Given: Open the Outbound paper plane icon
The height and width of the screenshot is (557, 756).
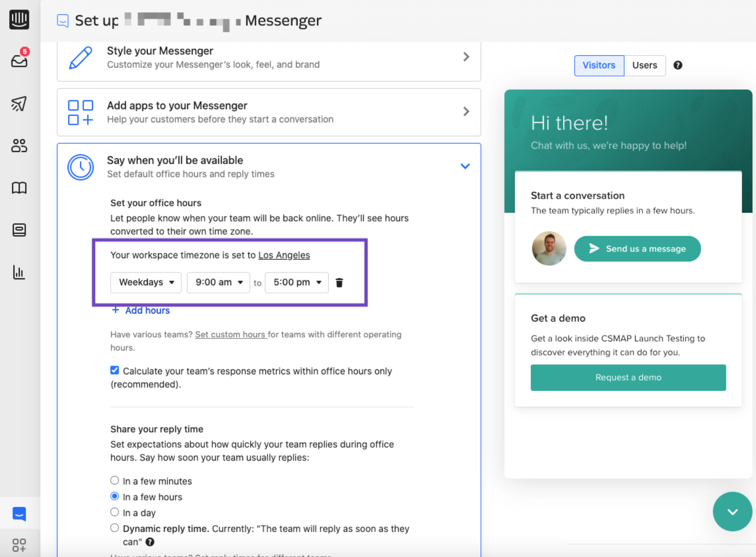Looking at the screenshot, I should point(19,103).
